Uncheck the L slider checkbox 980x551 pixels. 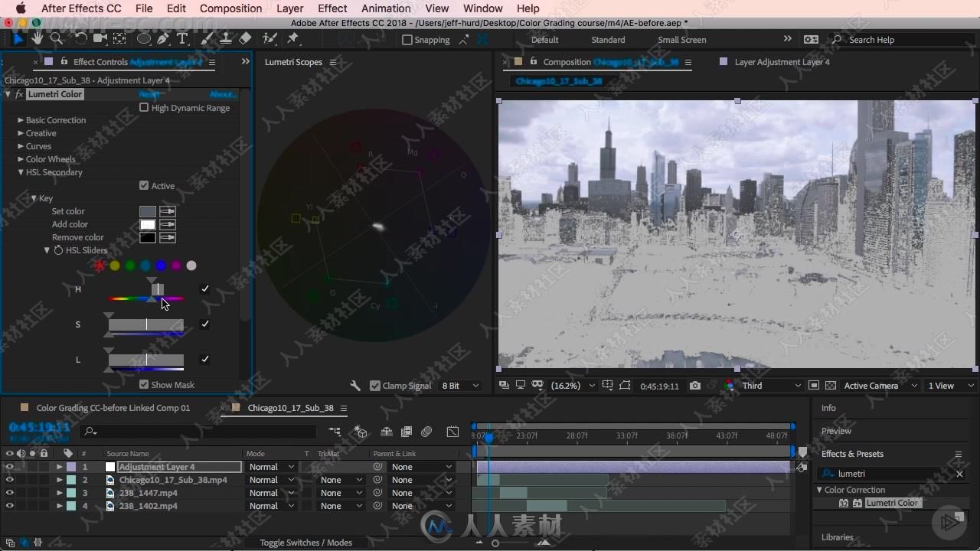coord(204,359)
